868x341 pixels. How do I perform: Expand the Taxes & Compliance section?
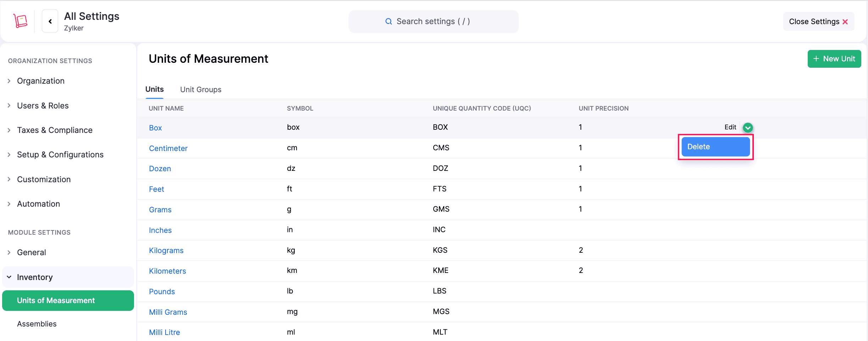click(55, 130)
